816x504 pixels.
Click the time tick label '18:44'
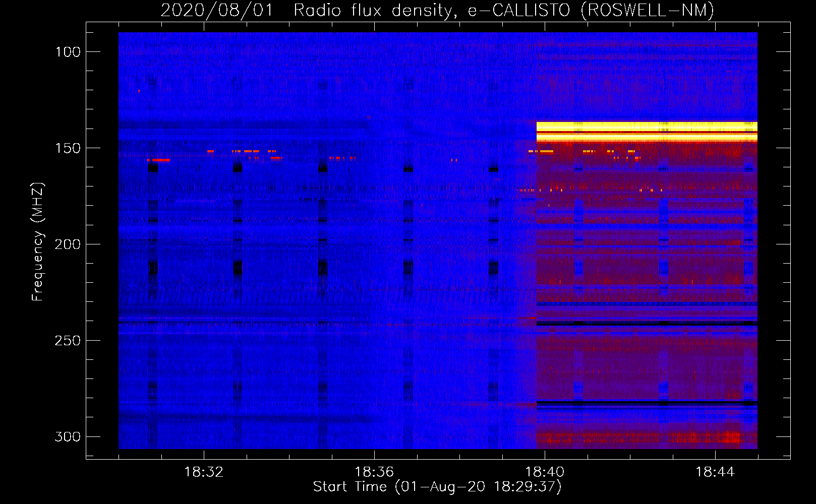715,472
